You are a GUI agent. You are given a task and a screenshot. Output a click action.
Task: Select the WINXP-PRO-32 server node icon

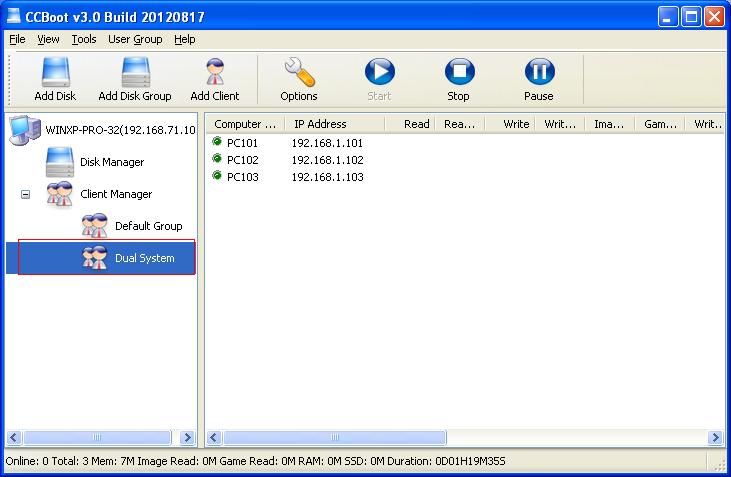click(25, 129)
